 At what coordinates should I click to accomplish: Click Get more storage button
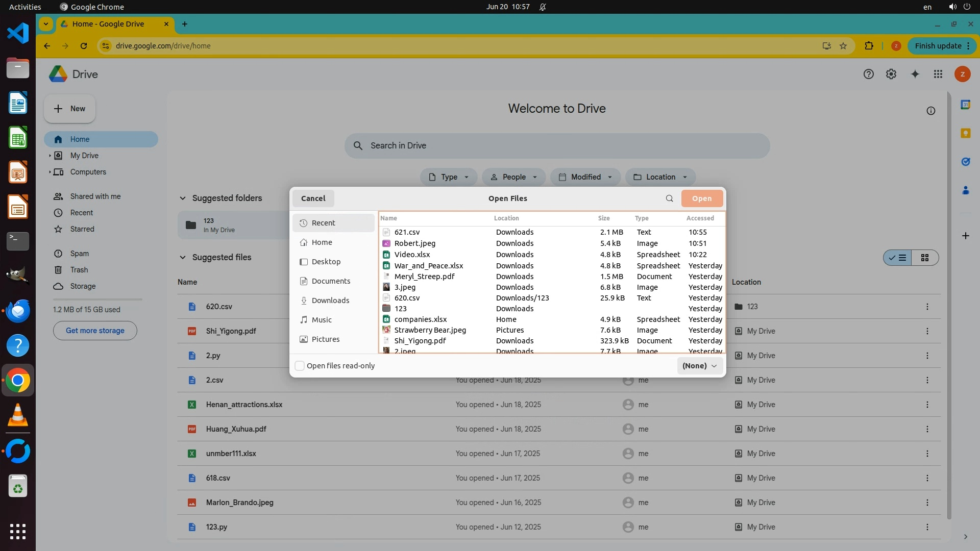[x=95, y=331]
